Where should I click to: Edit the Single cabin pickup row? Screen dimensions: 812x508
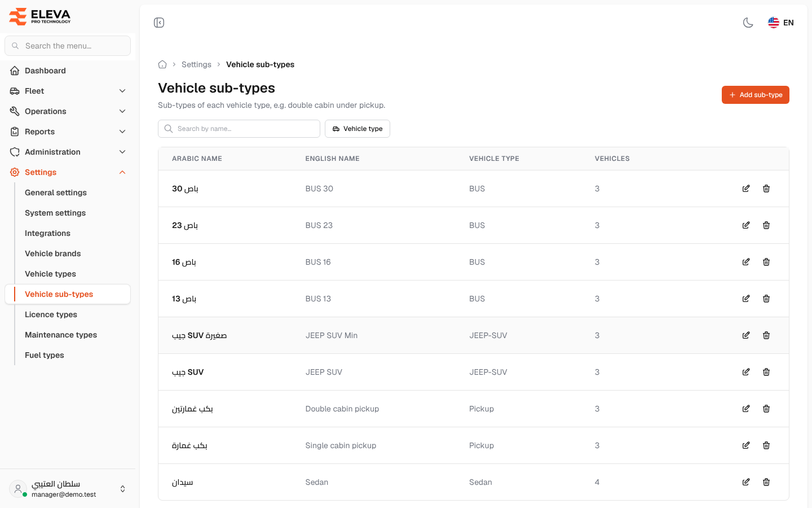(x=746, y=445)
